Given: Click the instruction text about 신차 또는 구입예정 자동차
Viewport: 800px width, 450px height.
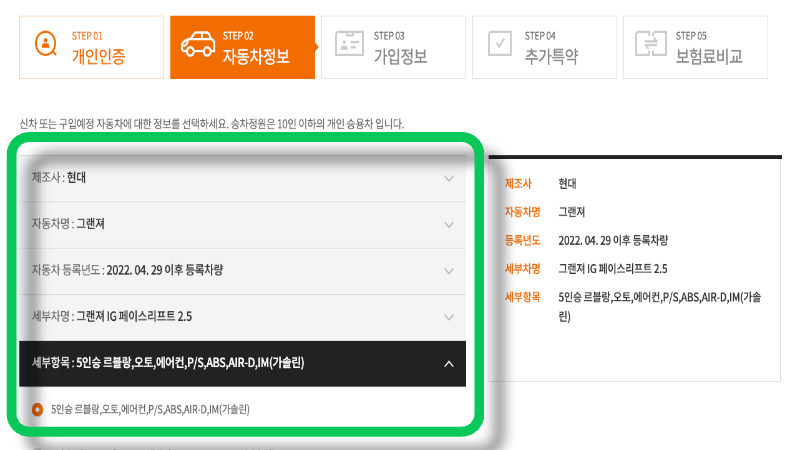Looking at the screenshot, I should pos(212,124).
